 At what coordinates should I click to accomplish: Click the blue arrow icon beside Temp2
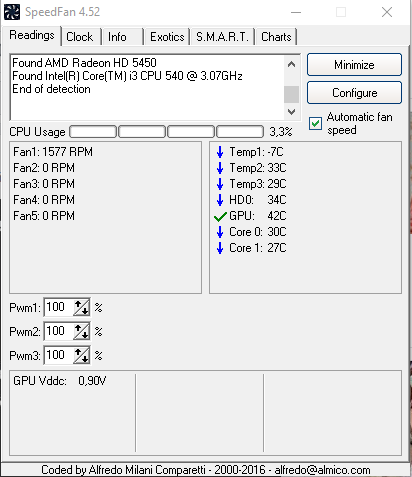pyautogui.click(x=220, y=168)
